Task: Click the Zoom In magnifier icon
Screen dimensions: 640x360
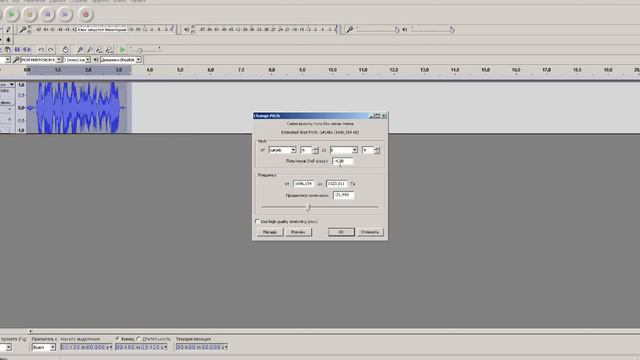Action: point(80,50)
